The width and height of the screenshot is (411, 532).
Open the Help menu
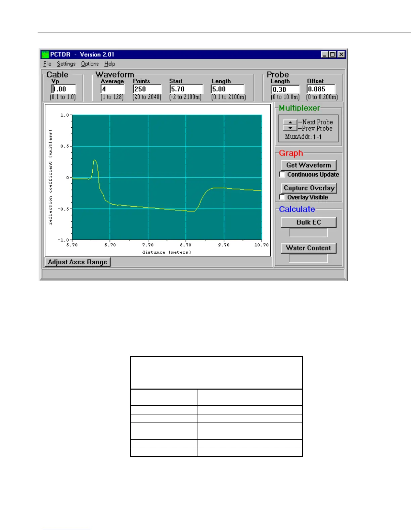pos(109,64)
